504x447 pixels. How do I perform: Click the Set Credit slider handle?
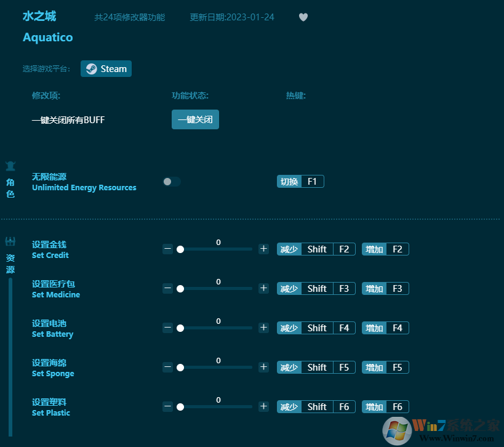(x=180, y=249)
